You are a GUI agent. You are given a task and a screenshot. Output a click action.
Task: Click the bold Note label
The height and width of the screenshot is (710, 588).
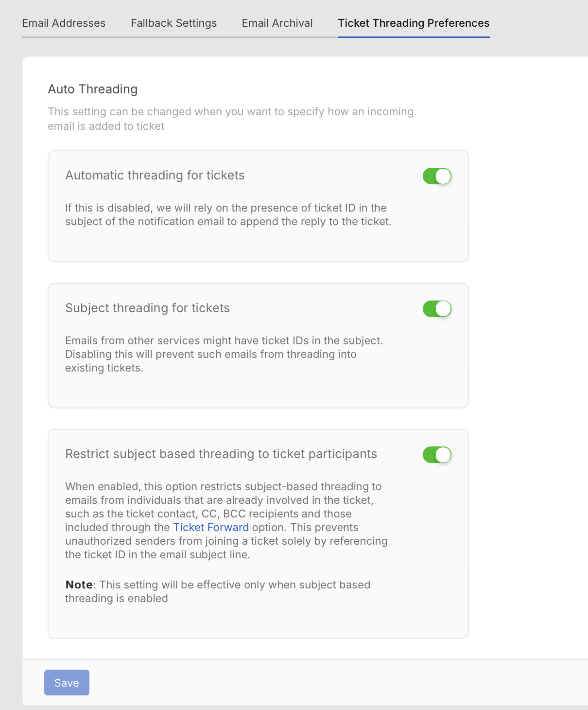tap(79, 585)
